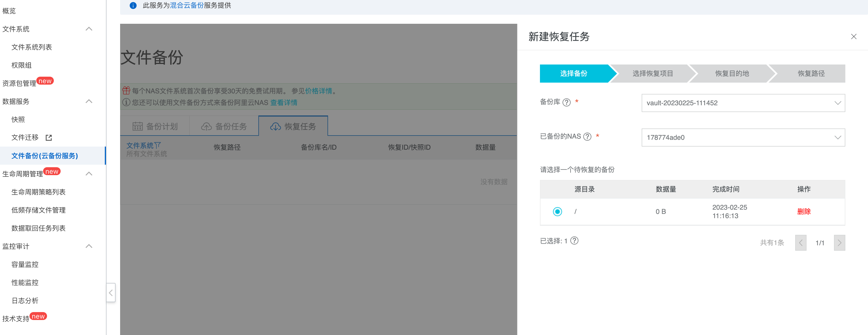Image resolution: width=868 pixels, height=335 pixels.
Task: Go to next page of backups
Action: click(839, 243)
